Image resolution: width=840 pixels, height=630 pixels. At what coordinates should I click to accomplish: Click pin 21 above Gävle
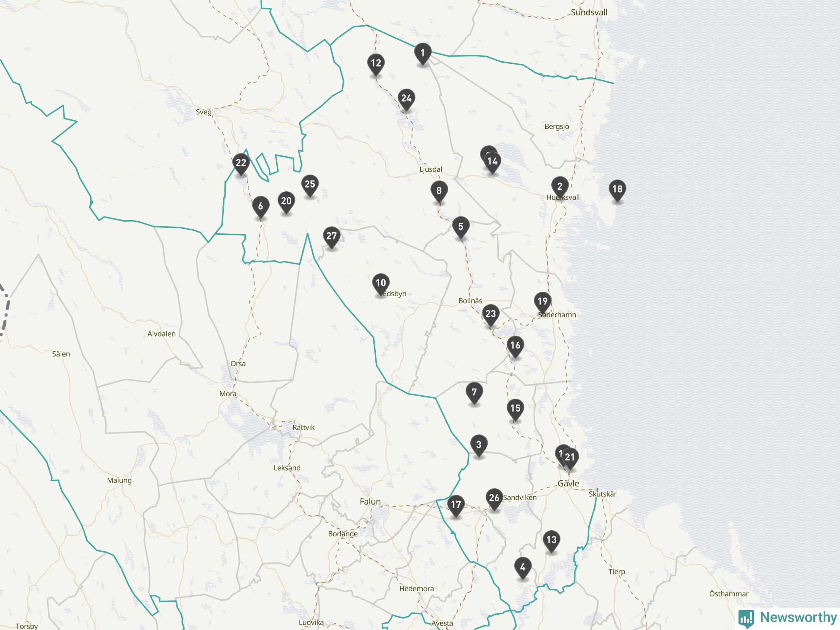[570, 457]
